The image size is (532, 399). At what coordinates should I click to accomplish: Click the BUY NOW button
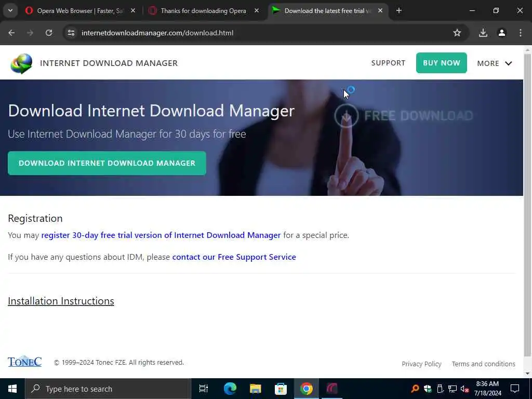point(442,63)
